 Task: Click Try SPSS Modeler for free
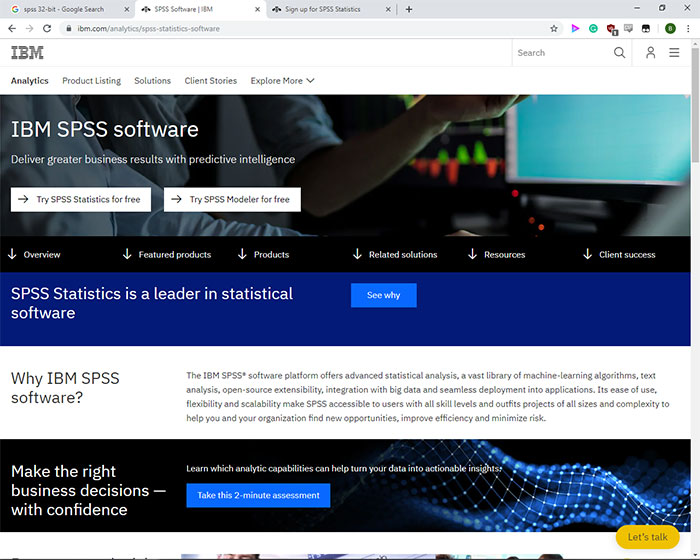coord(232,199)
